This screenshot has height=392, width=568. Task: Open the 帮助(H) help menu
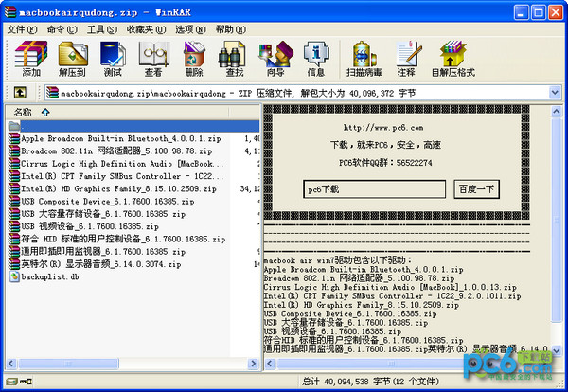(x=230, y=29)
